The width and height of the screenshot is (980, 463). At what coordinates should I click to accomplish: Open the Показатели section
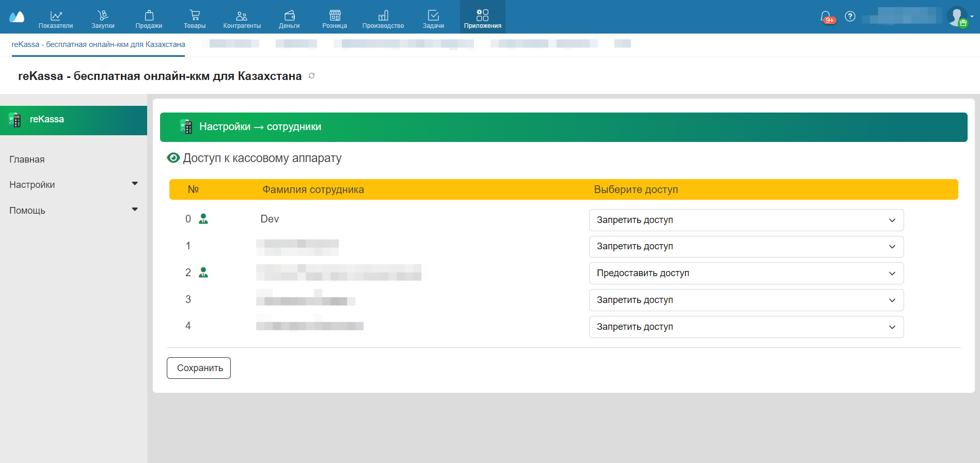56,20
